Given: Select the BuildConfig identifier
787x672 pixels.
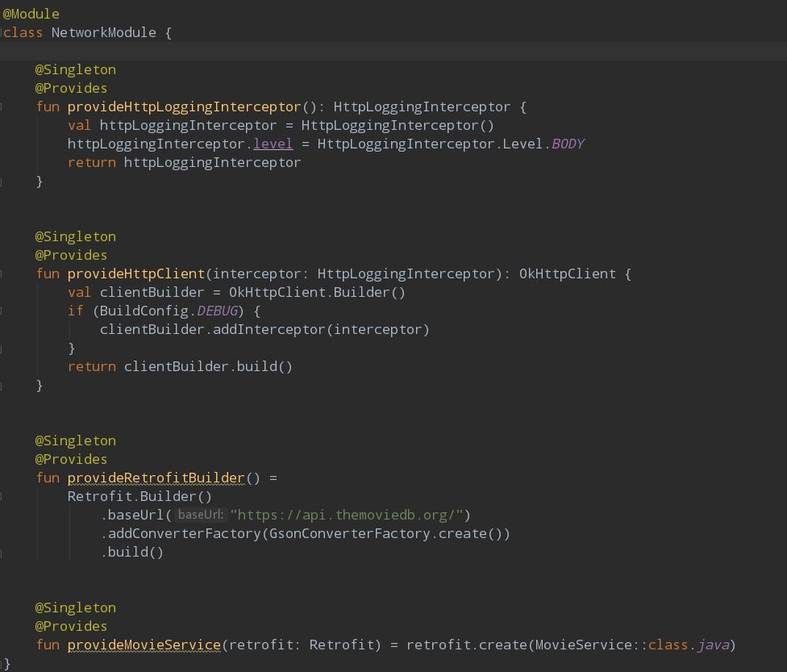Looking at the screenshot, I should click(x=144, y=311).
